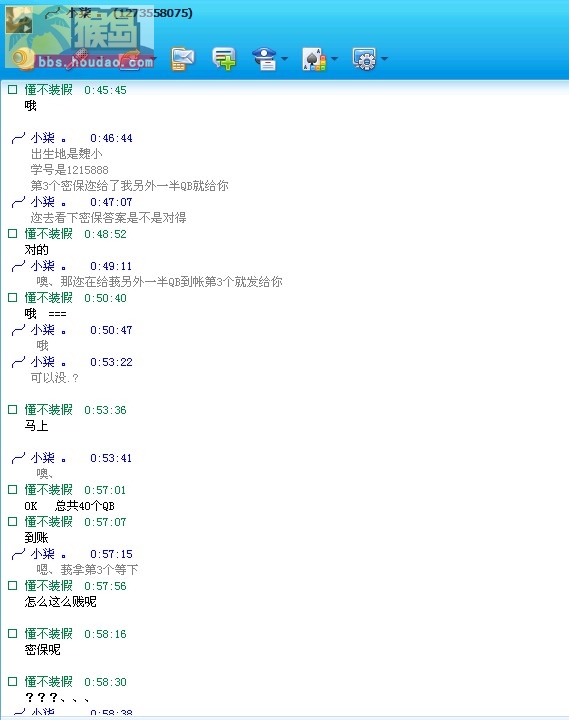Click the message 哦 ===
This screenshot has height=720, width=569.
45,314
